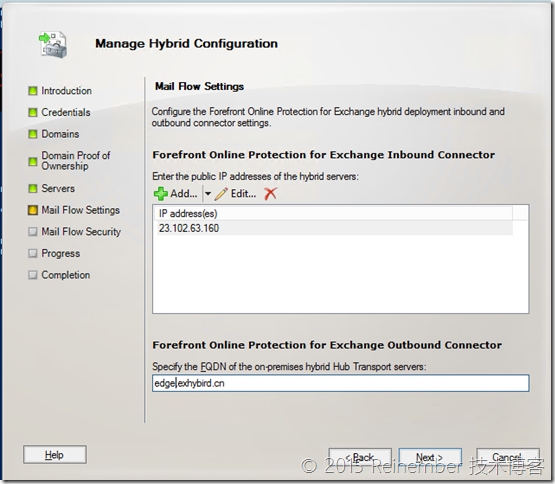Click green status square beside Domains
555x484 pixels.
tap(33, 134)
